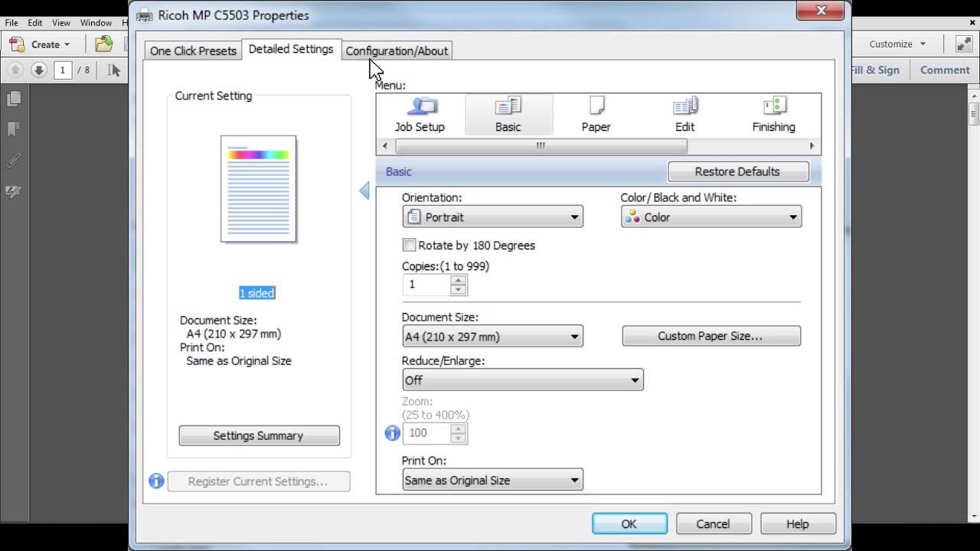
Task: Open the Edit menu icon
Action: pos(684,115)
